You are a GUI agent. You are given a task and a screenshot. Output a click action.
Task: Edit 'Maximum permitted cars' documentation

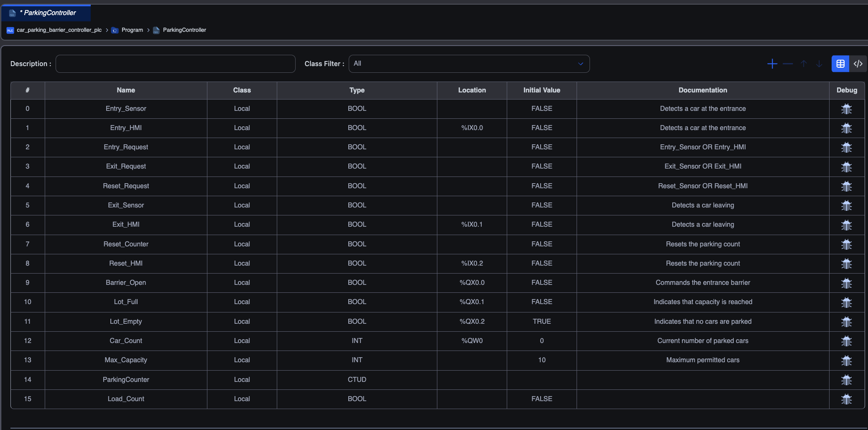click(703, 360)
